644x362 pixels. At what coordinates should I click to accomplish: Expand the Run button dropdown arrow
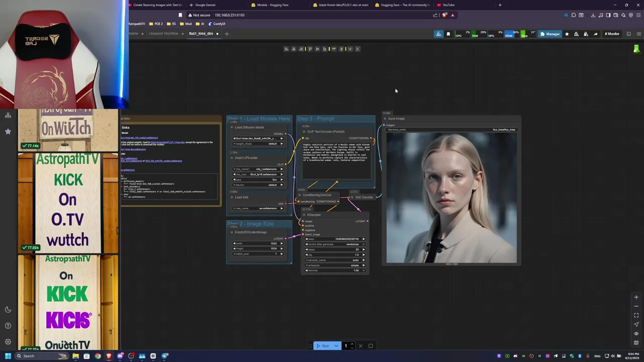336,346
